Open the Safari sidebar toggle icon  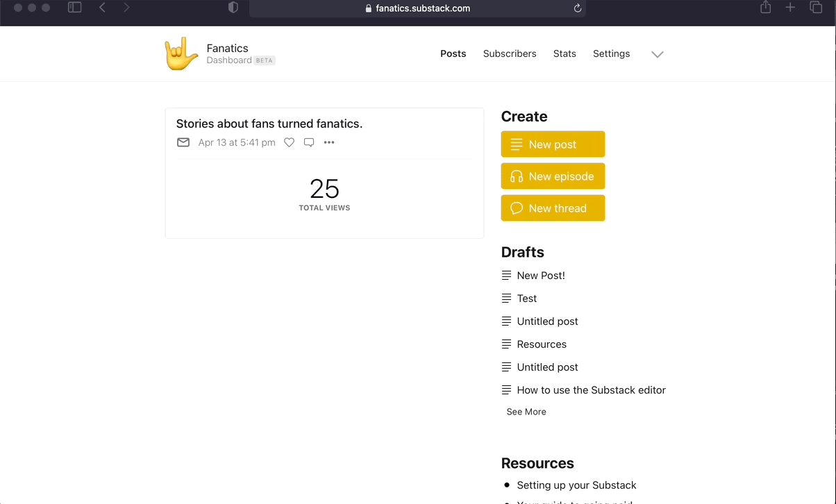pos(74,8)
